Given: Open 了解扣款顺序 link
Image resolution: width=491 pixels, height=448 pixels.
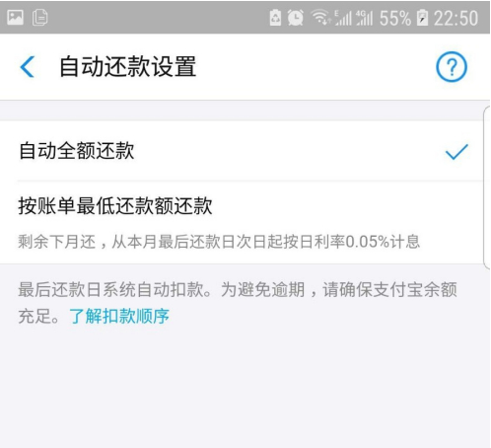Looking at the screenshot, I should point(119,317).
